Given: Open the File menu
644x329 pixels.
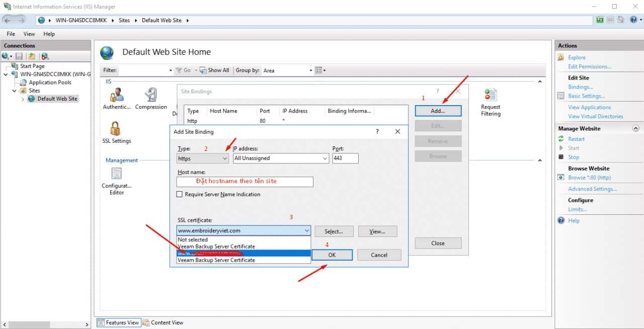Looking at the screenshot, I should [x=11, y=34].
